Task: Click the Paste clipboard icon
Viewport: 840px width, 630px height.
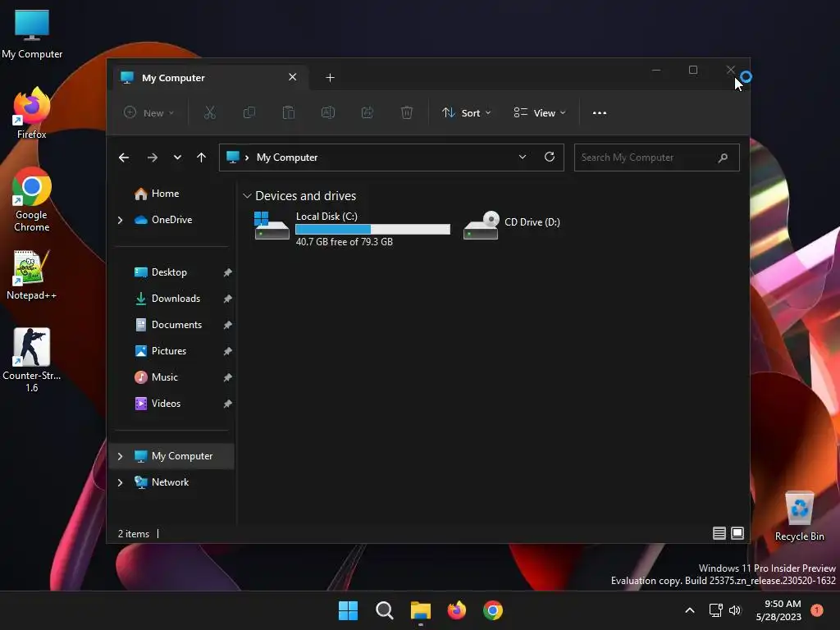Action: coord(289,112)
